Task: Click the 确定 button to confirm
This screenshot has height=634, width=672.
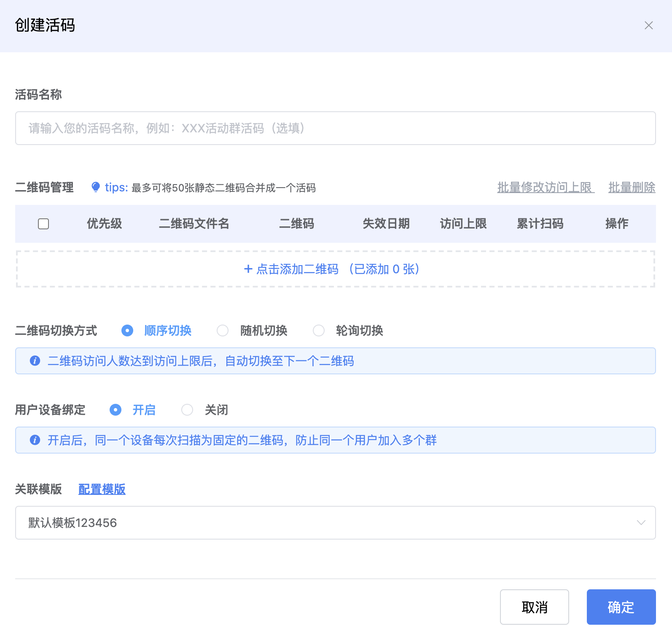Action: point(621,607)
